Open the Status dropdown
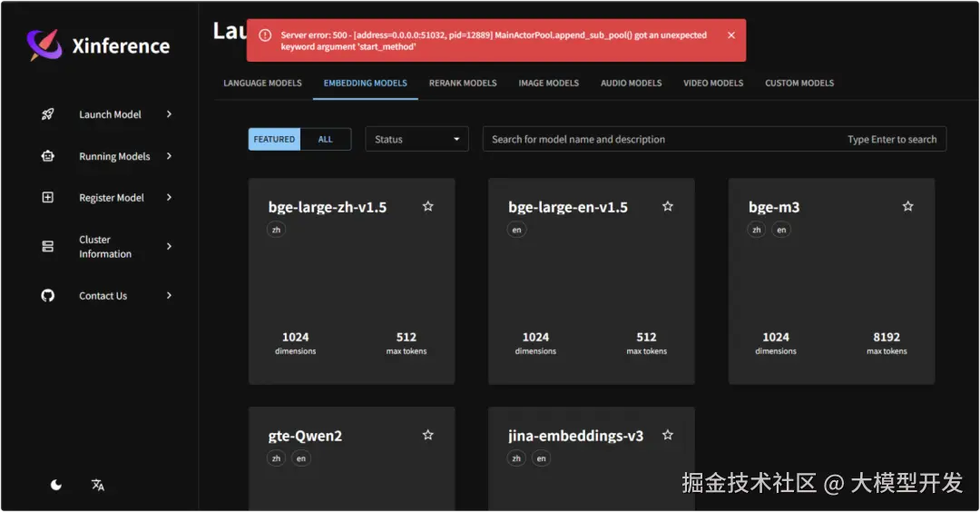 click(x=416, y=140)
